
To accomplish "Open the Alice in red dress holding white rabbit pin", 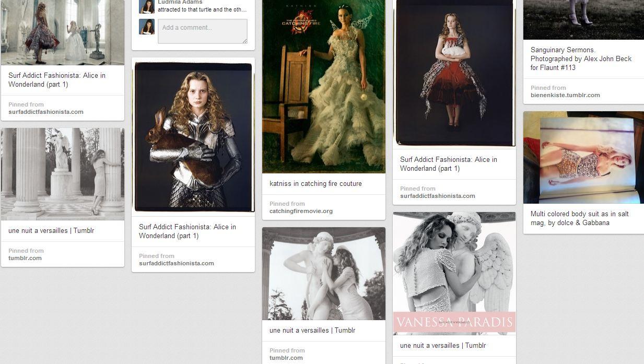I will pos(454,74).
